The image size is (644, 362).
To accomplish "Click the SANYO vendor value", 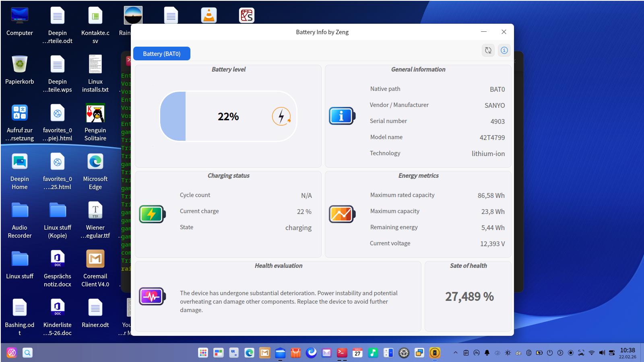I will (x=495, y=105).
